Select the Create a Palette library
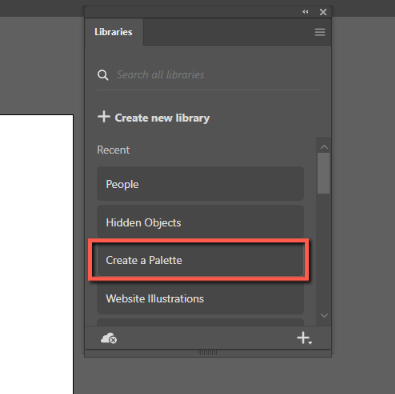This screenshot has width=395, height=394. (200, 260)
